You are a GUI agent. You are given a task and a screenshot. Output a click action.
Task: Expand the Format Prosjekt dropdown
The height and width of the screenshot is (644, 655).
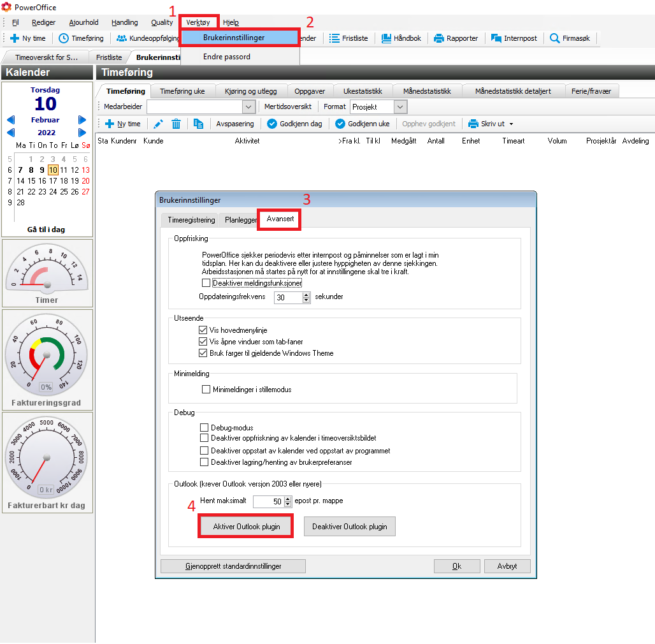(400, 107)
